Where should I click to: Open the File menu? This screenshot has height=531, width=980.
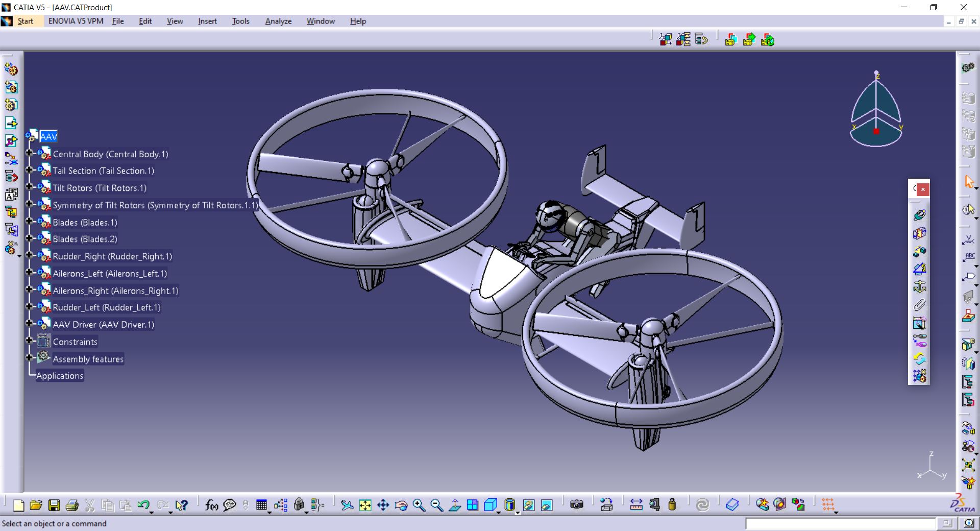pyautogui.click(x=118, y=21)
